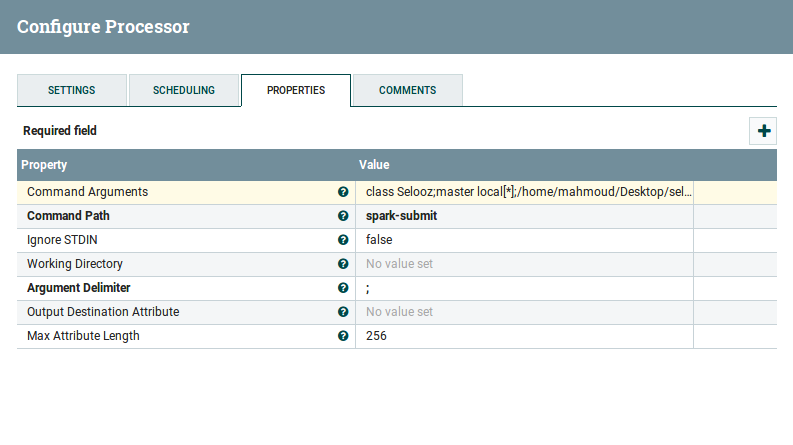
Task: Click help icon beside Working Directory
Action: [x=343, y=264]
